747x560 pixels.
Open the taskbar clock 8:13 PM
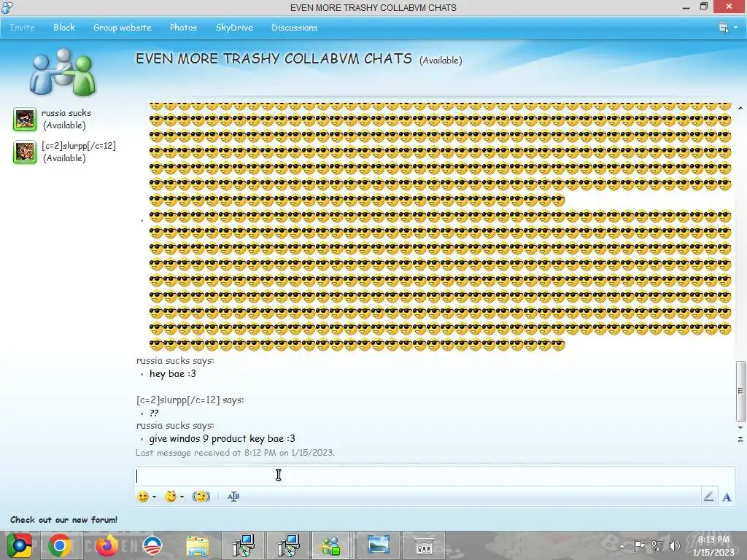coord(713,545)
